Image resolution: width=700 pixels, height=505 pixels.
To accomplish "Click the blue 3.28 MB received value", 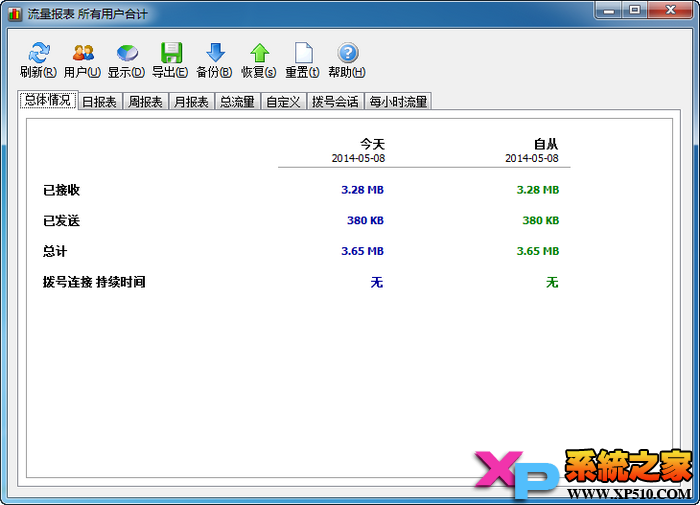I will click(362, 190).
